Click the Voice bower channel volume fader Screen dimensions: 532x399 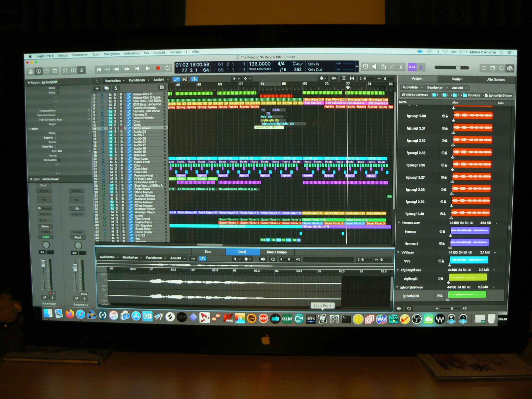click(x=43, y=264)
